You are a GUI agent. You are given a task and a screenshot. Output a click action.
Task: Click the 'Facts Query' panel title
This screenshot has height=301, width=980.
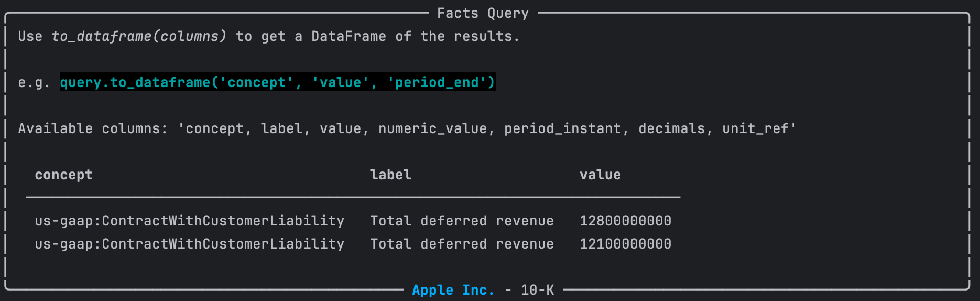click(483, 13)
